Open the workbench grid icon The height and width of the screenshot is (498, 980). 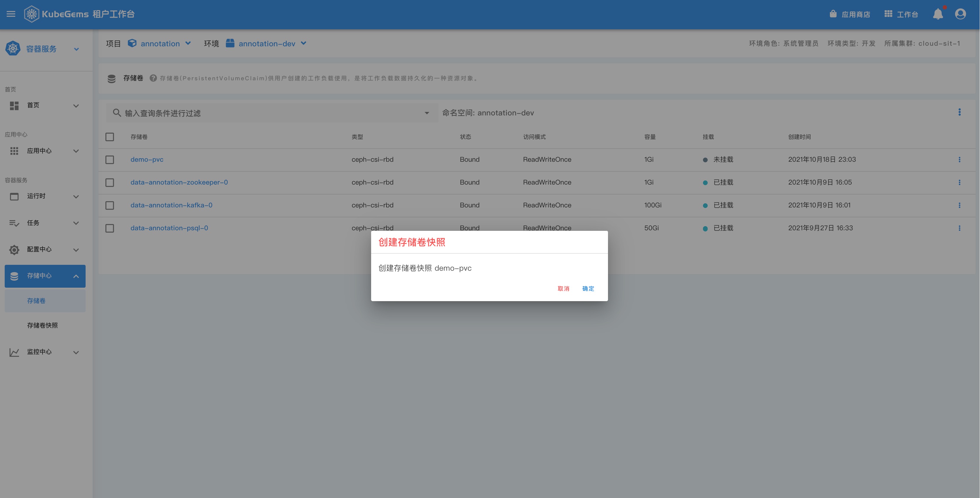click(888, 14)
